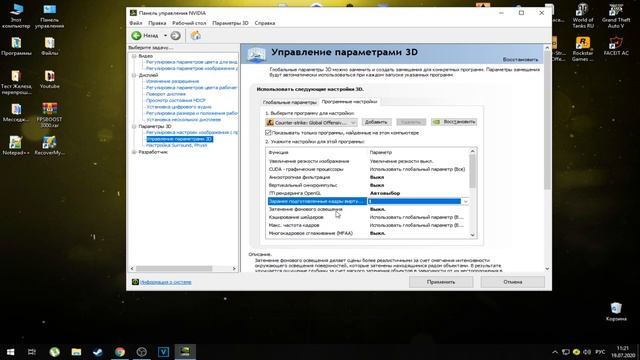Launch World of Tanks RU shortcut
The width and height of the screenshot is (640, 360).
coord(582,16)
